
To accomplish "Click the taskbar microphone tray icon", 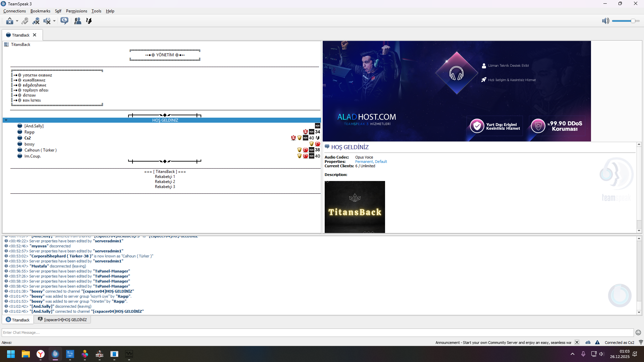I will pyautogui.click(x=583, y=354).
